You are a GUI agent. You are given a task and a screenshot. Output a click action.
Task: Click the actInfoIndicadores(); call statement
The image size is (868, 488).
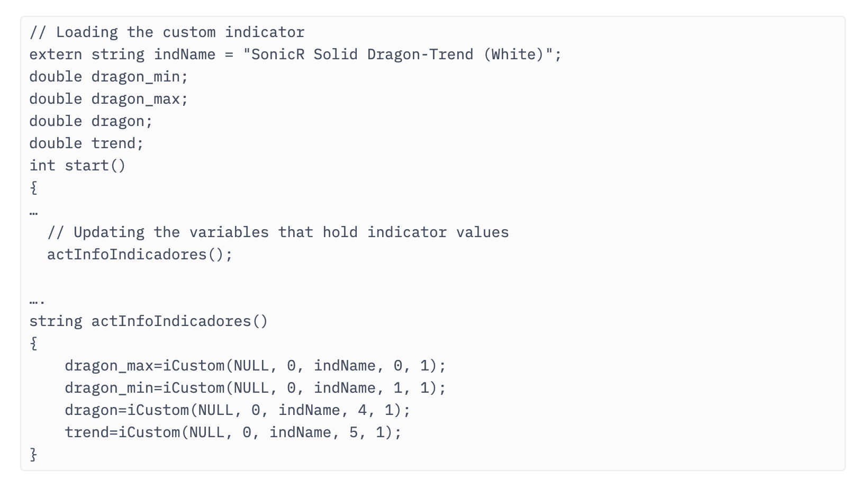click(x=140, y=255)
